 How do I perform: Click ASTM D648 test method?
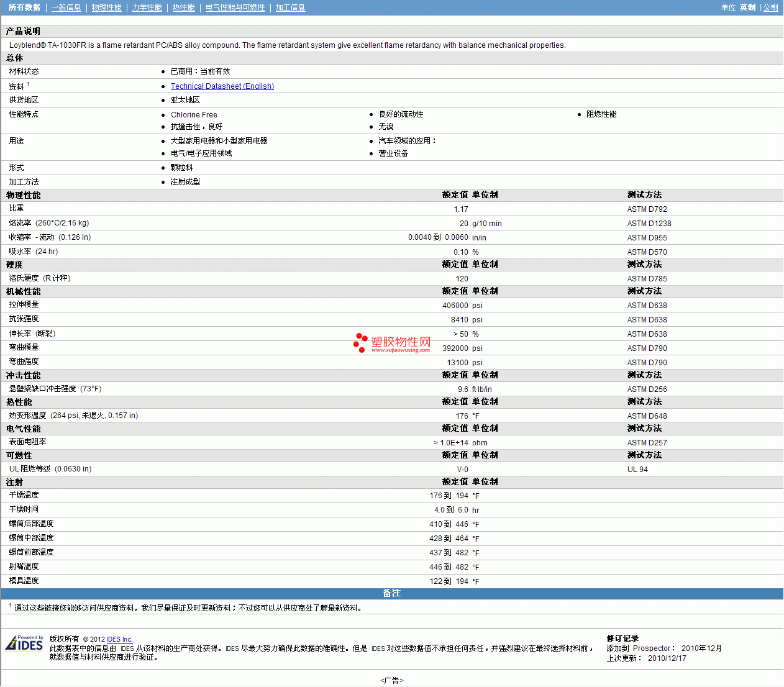[x=647, y=416]
